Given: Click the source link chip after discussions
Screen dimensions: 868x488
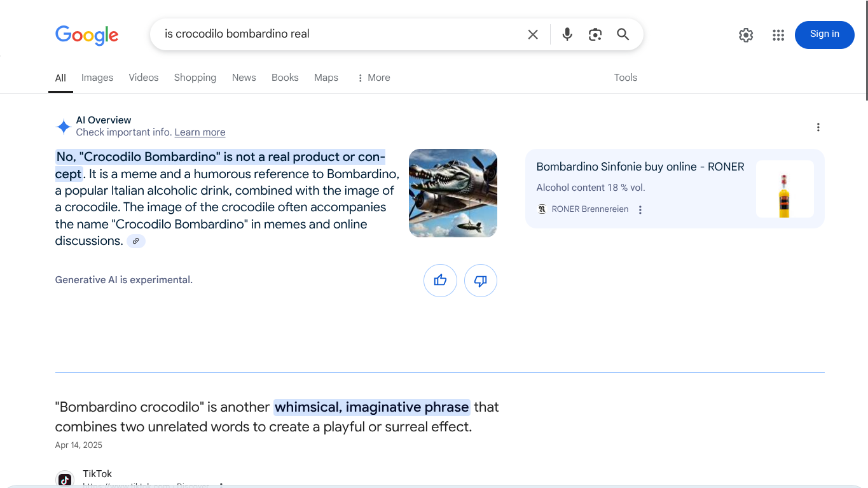Looking at the screenshot, I should [x=136, y=241].
